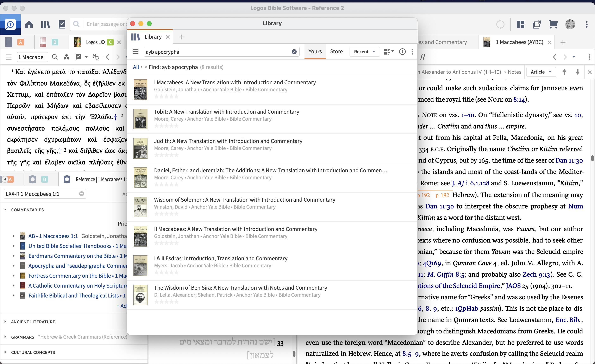
Task: Expand the Ancient Literature section
Action: pyautogui.click(x=5, y=321)
